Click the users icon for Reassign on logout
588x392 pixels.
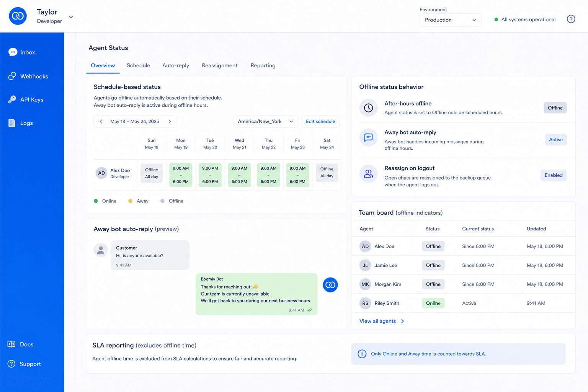point(368,174)
